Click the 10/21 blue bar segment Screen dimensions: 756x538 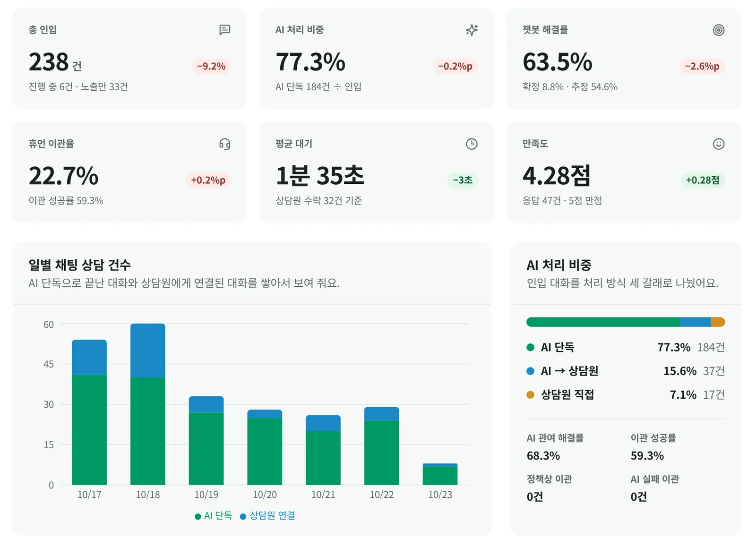point(323,423)
